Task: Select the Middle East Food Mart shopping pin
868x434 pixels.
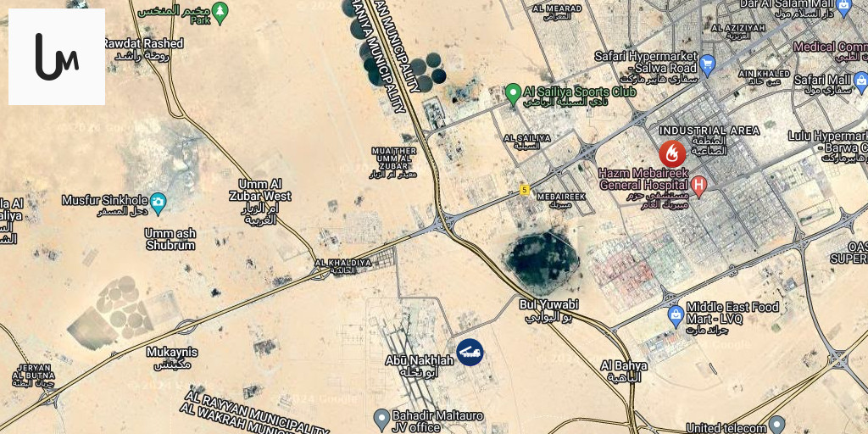Action: click(x=676, y=317)
